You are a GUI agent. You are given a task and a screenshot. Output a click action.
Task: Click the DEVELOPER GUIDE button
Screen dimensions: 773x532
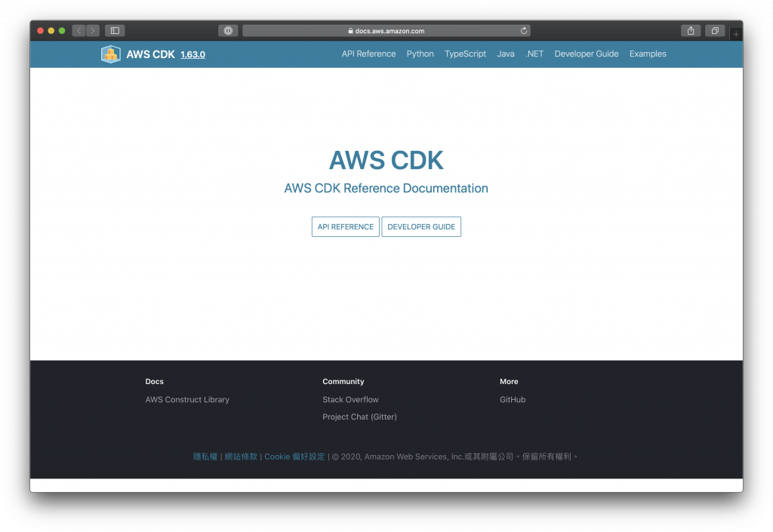pos(421,226)
